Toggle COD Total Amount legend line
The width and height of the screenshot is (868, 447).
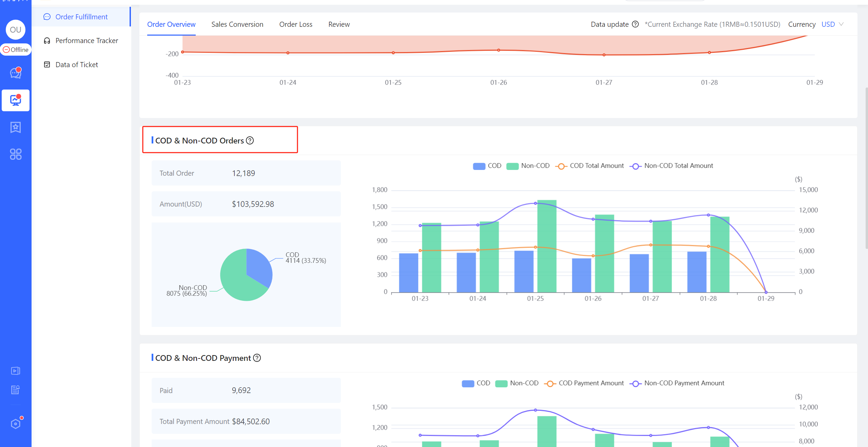coord(590,166)
